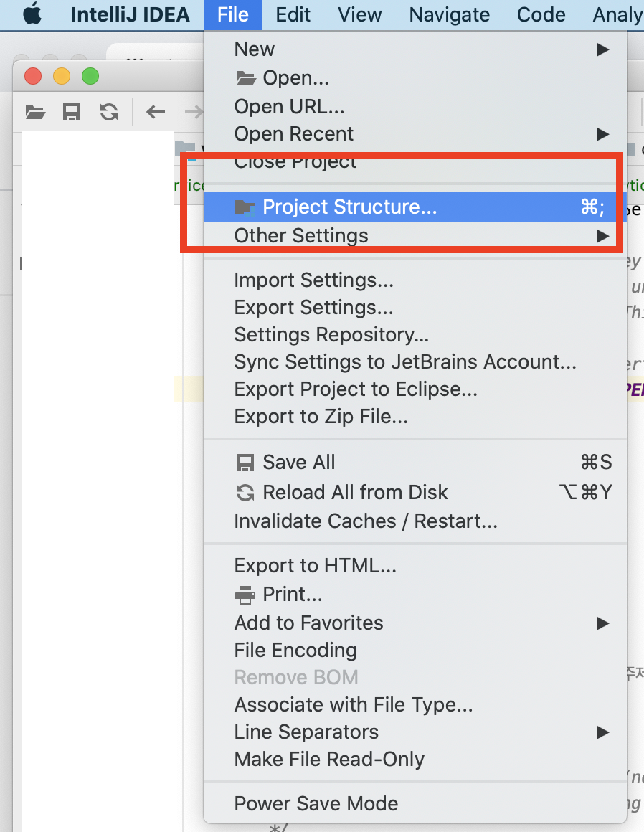644x832 pixels.
Task: Select Sync Settings to JetBrains Account...
Action: [415, 362]
